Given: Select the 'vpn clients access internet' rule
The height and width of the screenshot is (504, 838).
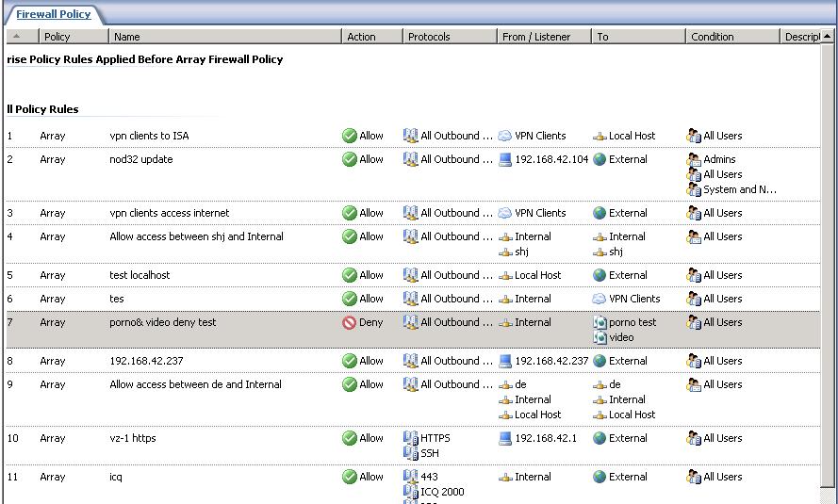Looking at the screenshot, I should point(170,213).
